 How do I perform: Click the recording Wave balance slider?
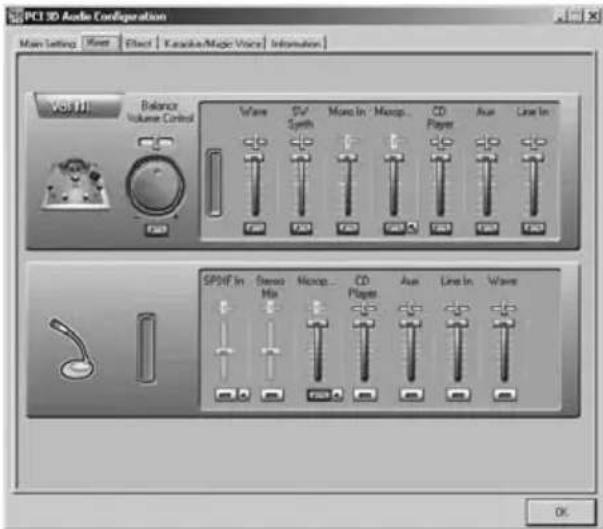pyautogui.click(x=504, y=308)
